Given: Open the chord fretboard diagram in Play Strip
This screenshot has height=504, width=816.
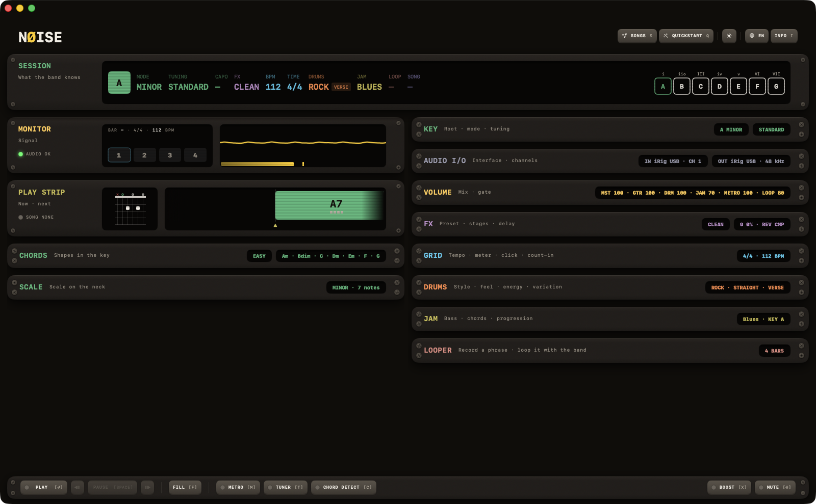Looking at the screenshot, I should (x=130, y=209).
